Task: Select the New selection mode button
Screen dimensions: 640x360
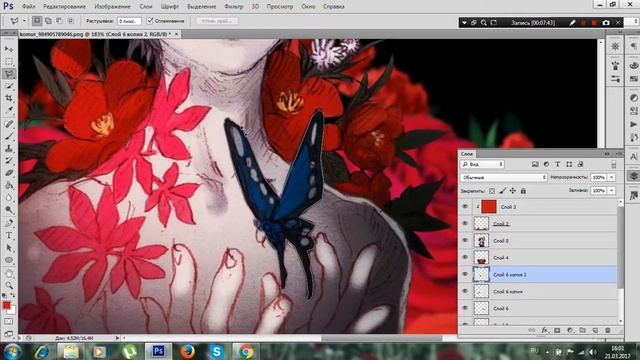Action: coord(37,20)
